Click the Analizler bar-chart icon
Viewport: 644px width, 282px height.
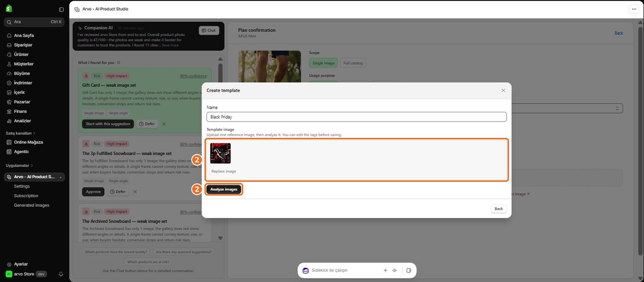(9, 121)
